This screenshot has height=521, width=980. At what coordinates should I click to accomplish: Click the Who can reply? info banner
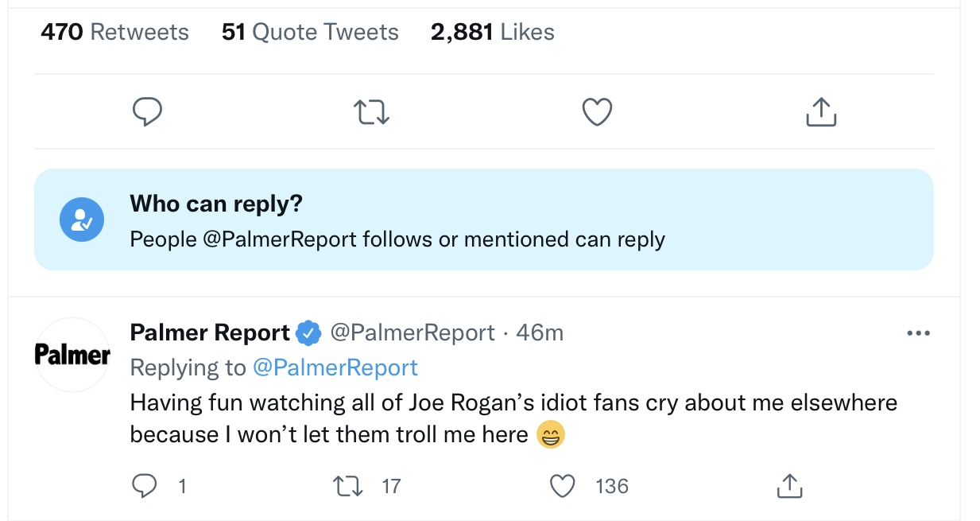tap(483, 220)
